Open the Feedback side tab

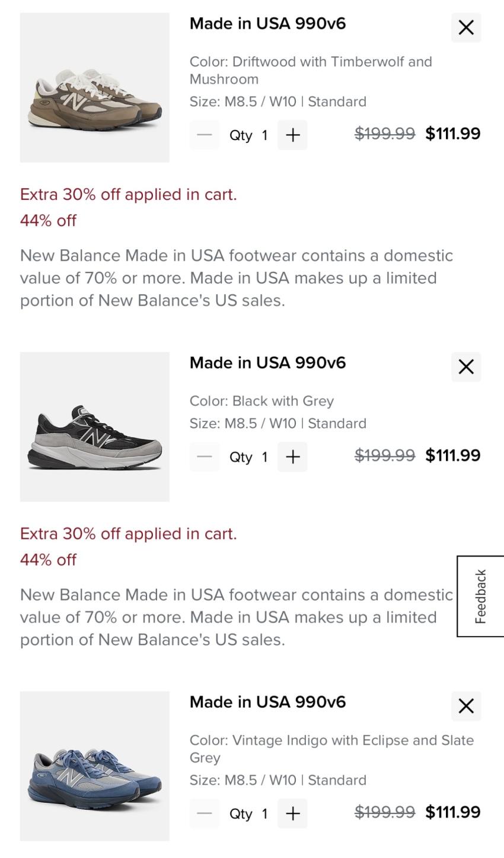click(x=480, y=596)
